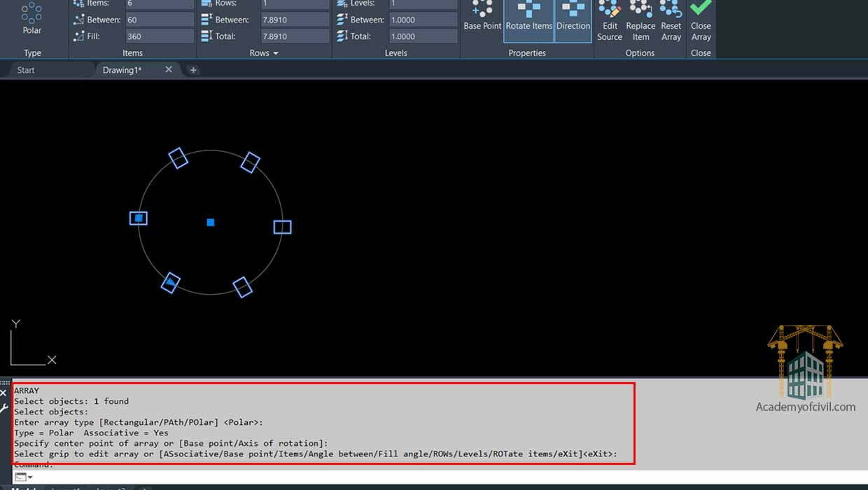Screen dimensions: 868x490
Task: Click the Options panel title
Action: pos(640,53)
